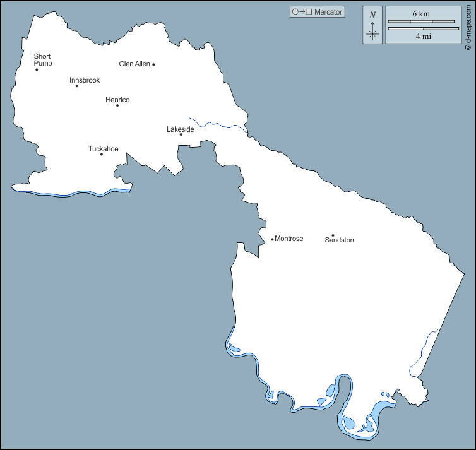Viewport: 476px width, 450px height.
Task: Click the north arrow compass symbol
Action: click(x=372, y=25)
